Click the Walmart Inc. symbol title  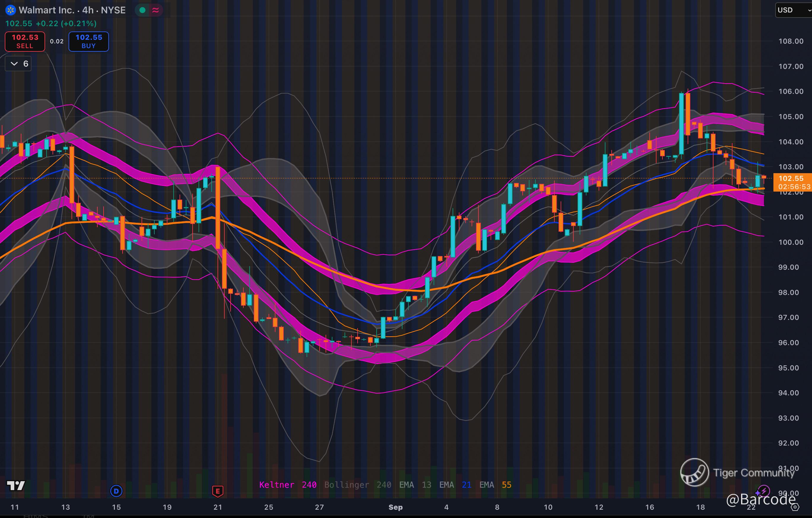46,10
